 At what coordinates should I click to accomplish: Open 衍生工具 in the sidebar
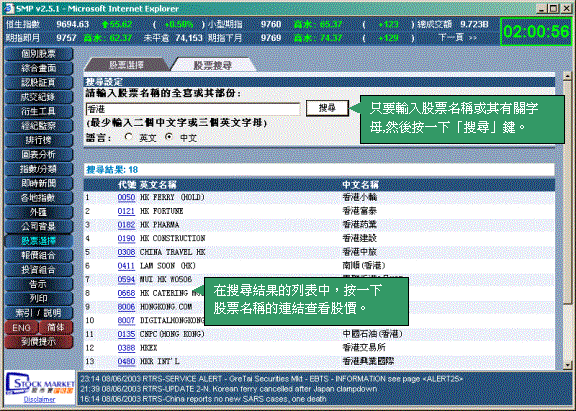39,111
